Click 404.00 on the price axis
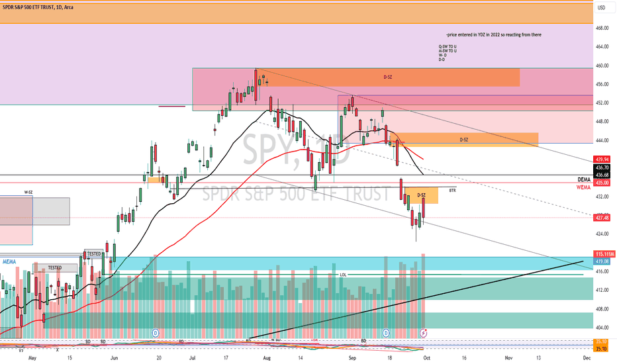 (602, 328)
